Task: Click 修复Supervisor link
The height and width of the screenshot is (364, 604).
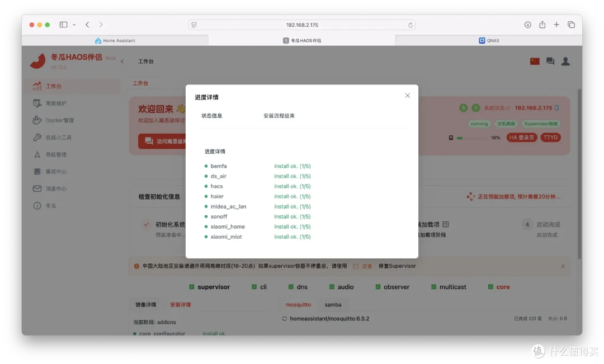Action: coord(397,266)
